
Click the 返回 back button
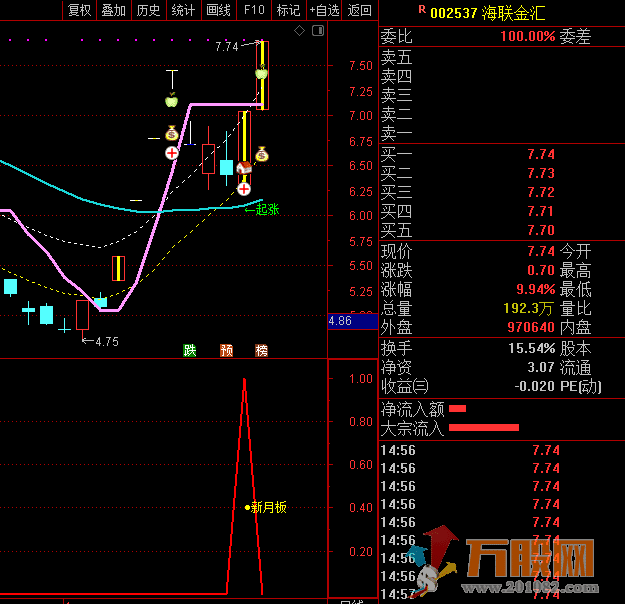point(360,10)
